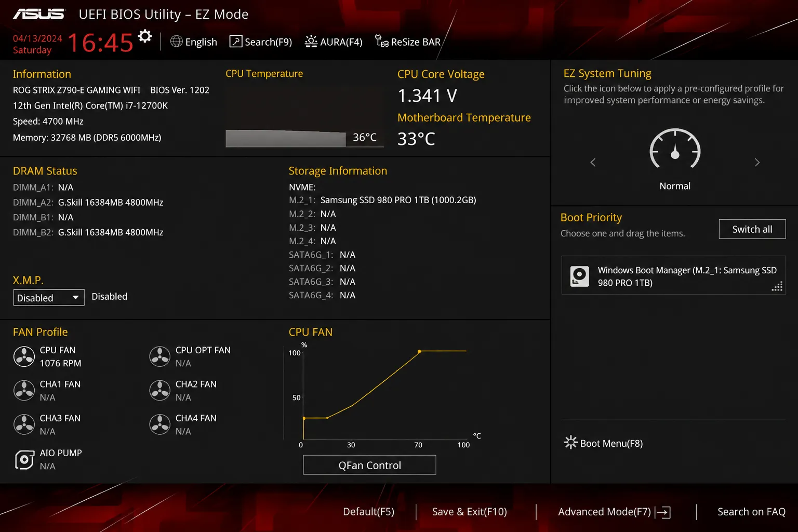Click the CPU Core Voltage 1.341 V value
The image size is (798, 532).
pyautogui.click(x=427, y=96)
